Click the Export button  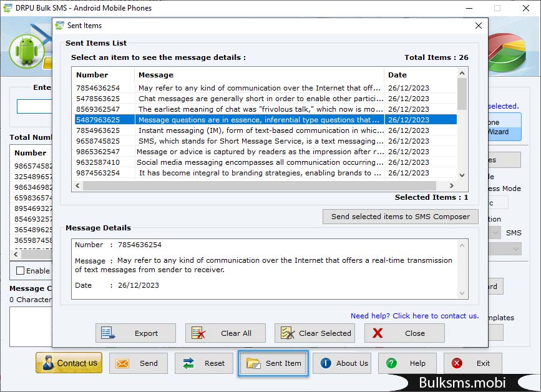(135, 333)
